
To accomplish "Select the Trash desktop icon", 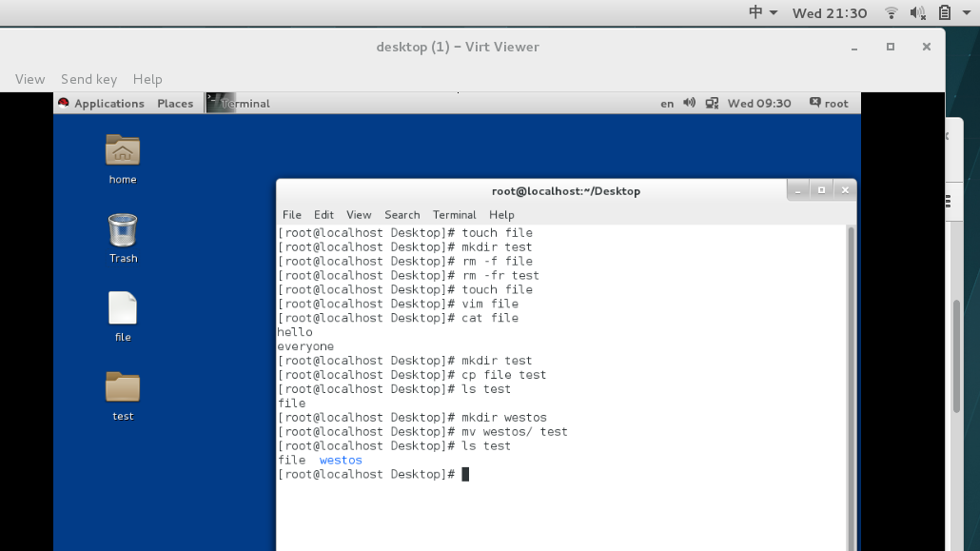I will coord(123,238).
